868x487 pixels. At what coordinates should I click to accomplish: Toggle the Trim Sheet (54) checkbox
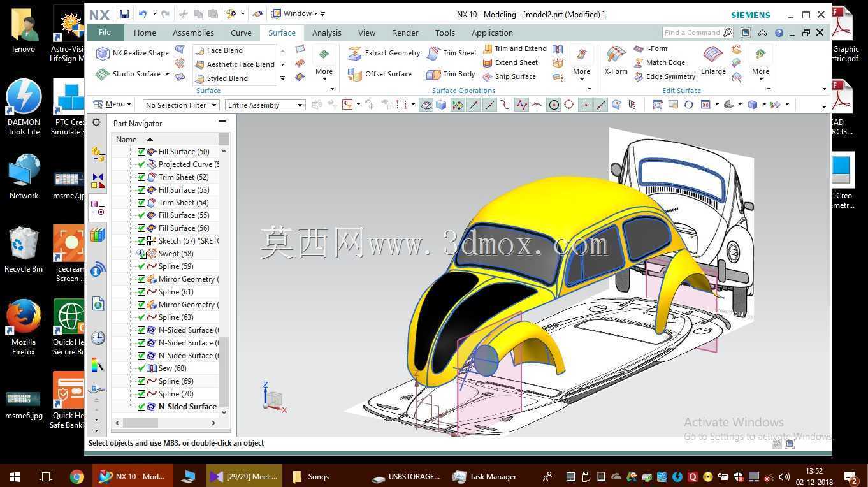(x=141, y=203)
